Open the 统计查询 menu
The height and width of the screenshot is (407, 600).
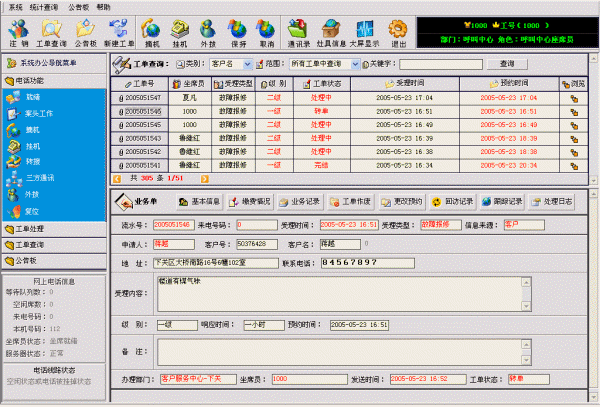pyautogui.click(x=45, y=6)
